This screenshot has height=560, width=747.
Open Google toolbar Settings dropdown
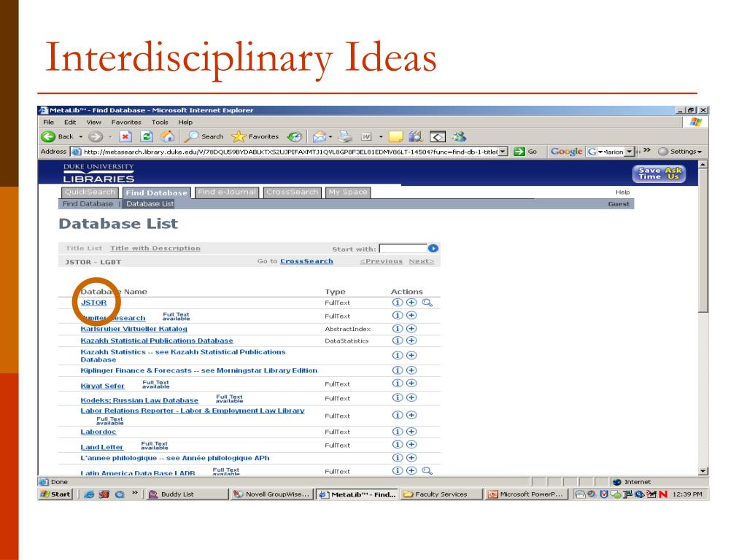tap(679, 152)
